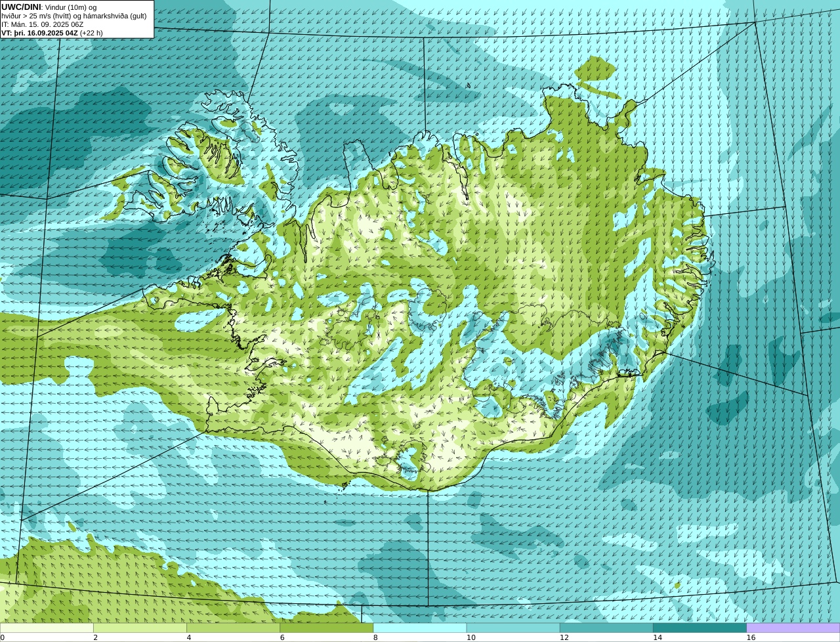Click the yellow-green 2–4 m/s legend swatch
Viewport: 840px width, 642px height.
click(x=140, y=628)
